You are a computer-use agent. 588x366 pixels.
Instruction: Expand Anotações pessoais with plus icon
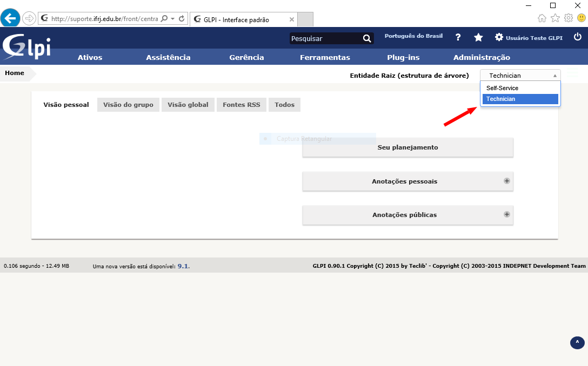(x=507, y=181)
